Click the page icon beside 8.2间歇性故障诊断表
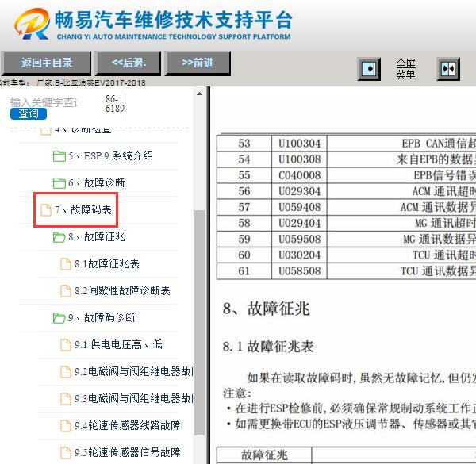This screenshot has height=464, width=476. click(66, 291)
